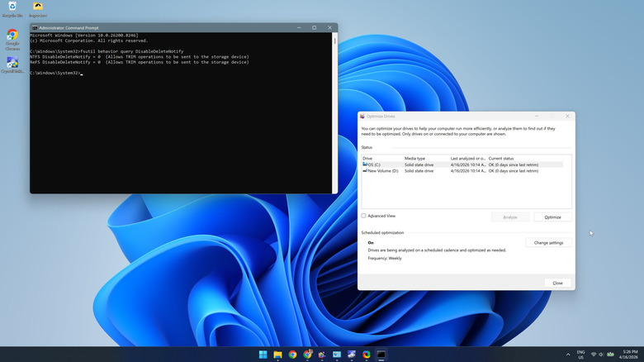Open Google Chrome from the taskbar
Viewport: 644px width, 362px height.
click(292, 355)
